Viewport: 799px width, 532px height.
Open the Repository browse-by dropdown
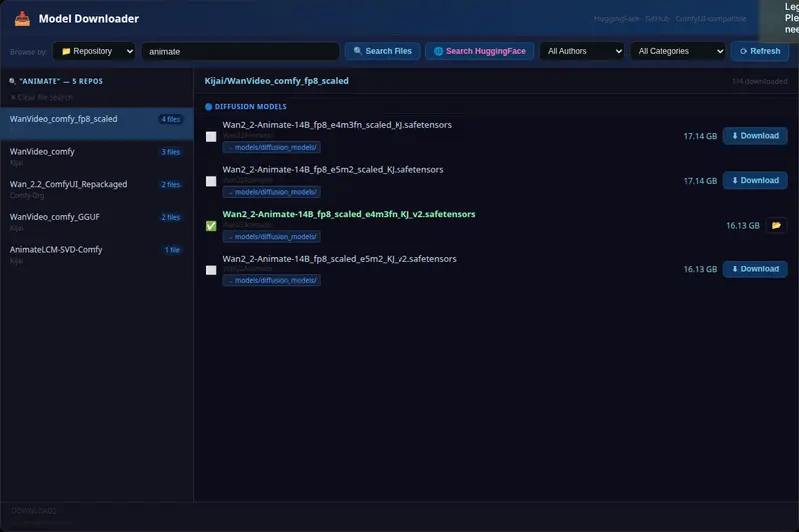coord(94,51)
